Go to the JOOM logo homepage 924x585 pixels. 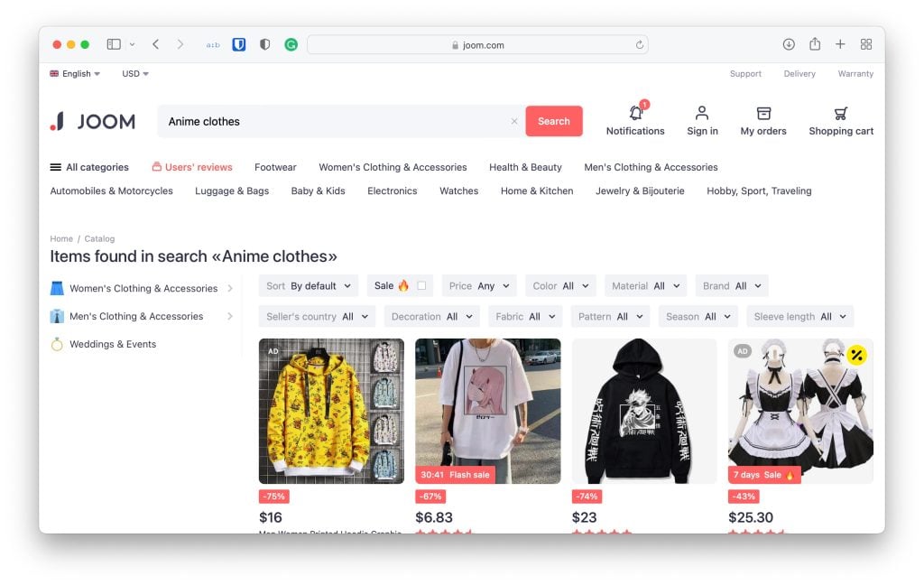pos(93,122)
